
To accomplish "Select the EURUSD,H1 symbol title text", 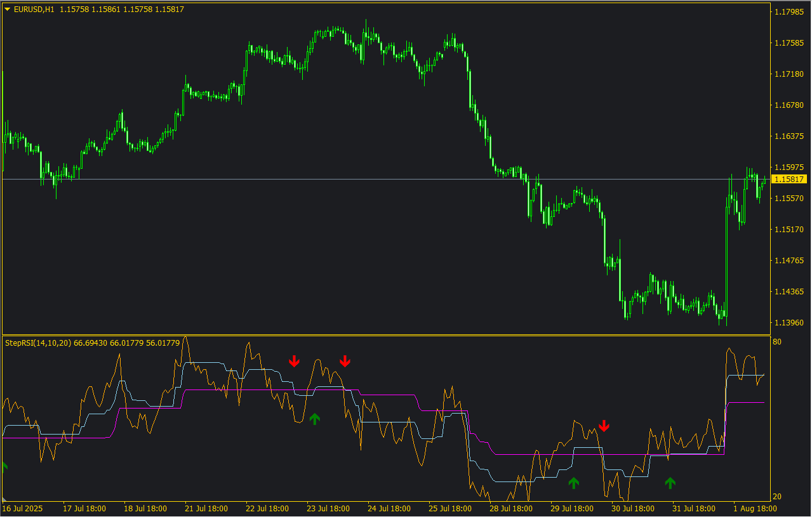I will point(34,10).
